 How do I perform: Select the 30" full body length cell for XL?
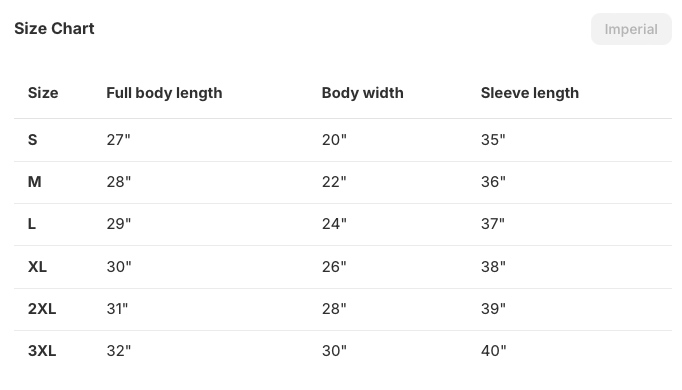point(119,267)
